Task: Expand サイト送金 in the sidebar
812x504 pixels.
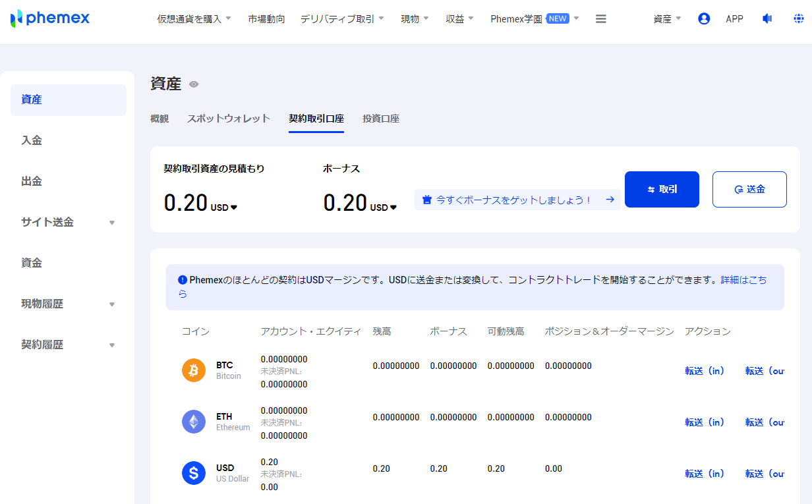Action: click(69, 222)
